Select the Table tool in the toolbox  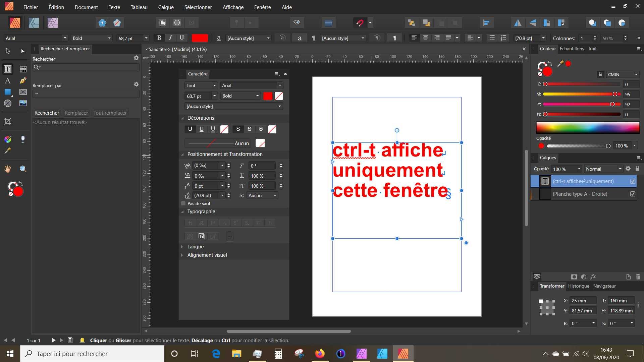click(x=23, y=69)
